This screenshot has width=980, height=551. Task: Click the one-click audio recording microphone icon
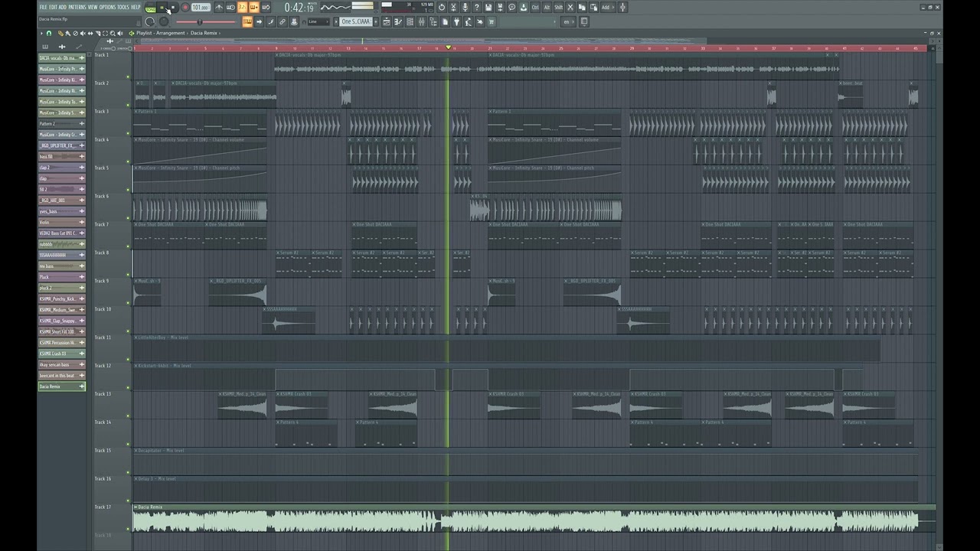click(x=465, y=8)
